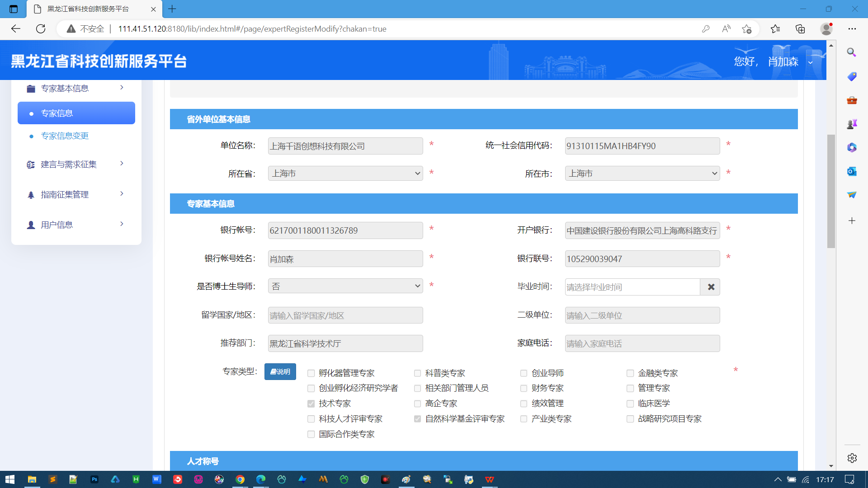This screenshot has height=488, width=868.
Task: Open the Edge sidebar settings gear
Action: pos(852,458)
